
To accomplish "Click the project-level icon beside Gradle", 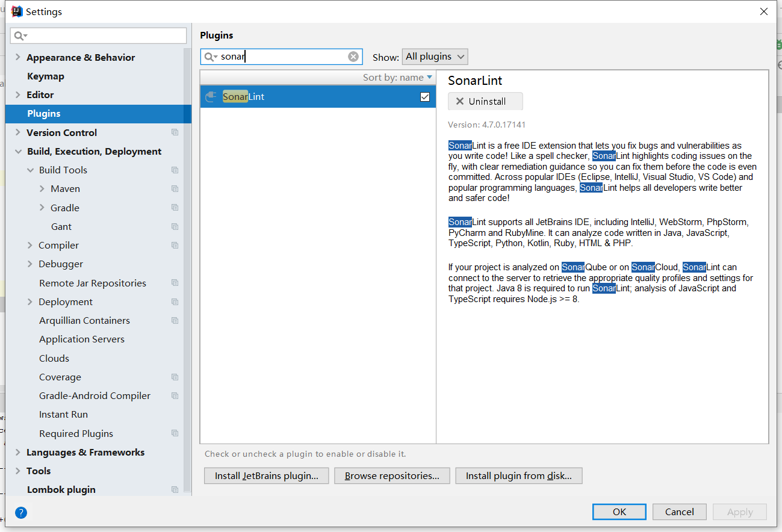I will [175, 208].
